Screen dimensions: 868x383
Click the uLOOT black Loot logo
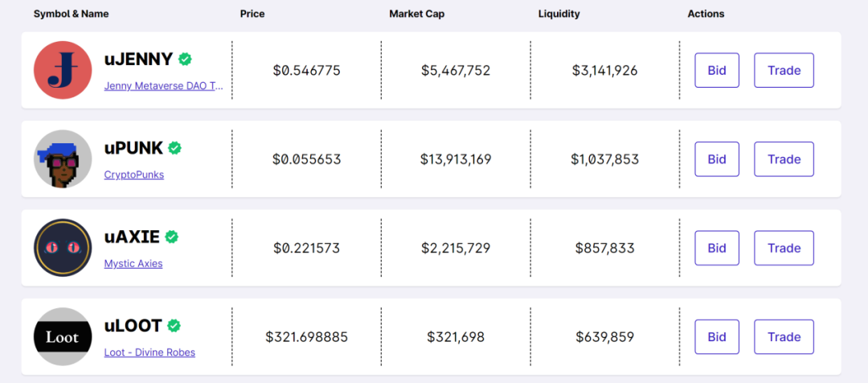tap(63, 337)
